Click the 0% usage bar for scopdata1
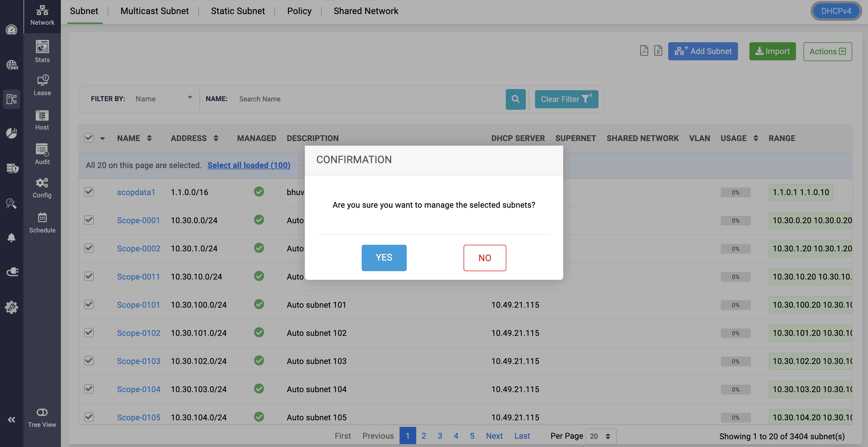 point(736,192)
